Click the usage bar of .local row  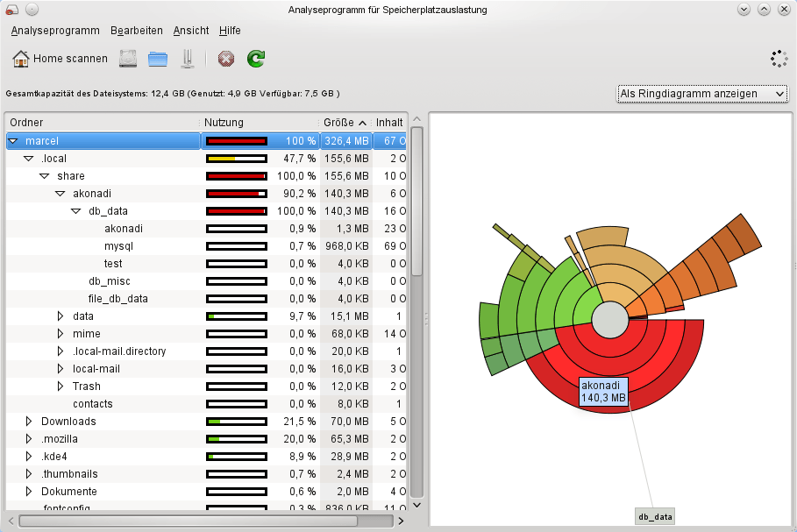click(237, 159)
